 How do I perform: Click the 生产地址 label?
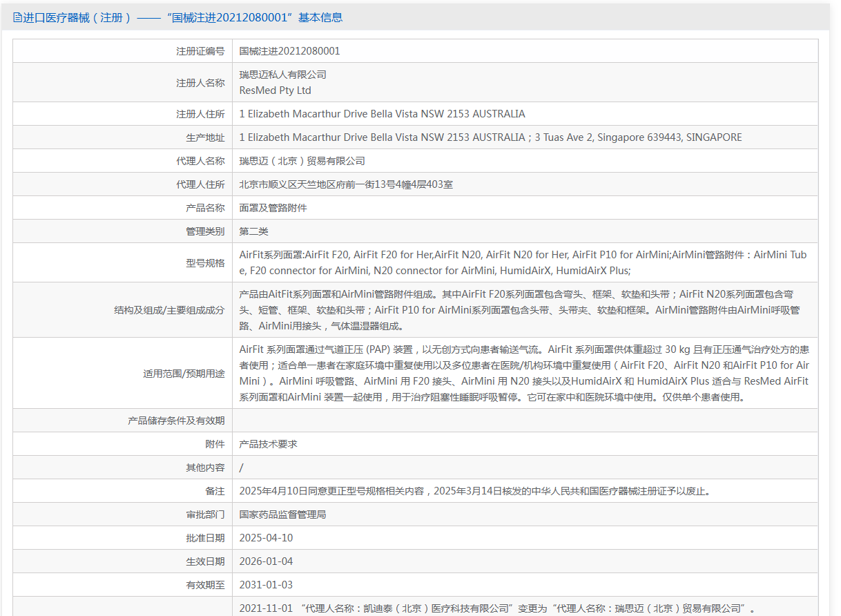(x=205, y=137)
